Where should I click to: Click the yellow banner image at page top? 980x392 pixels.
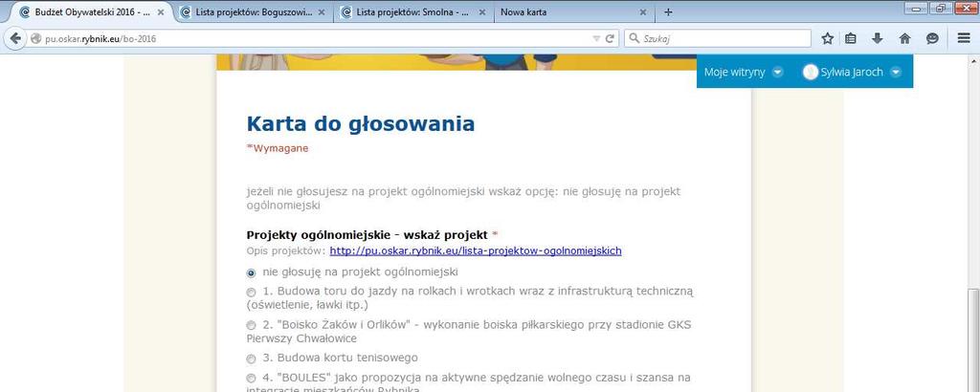click(x=457, y=62)
